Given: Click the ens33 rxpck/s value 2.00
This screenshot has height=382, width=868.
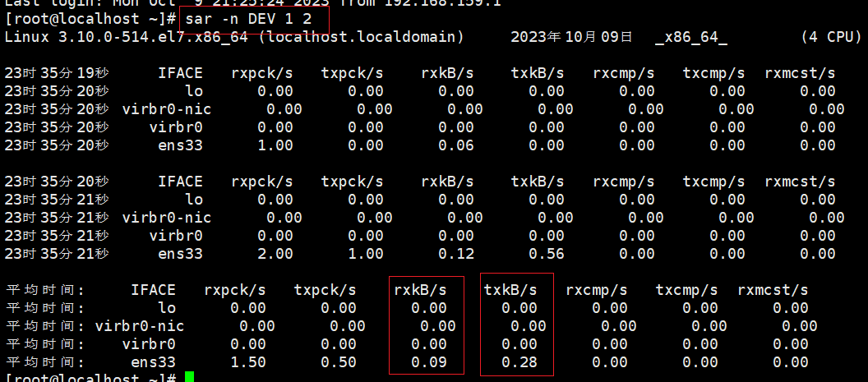Looking at the screenshot, I should pos(275,254).
